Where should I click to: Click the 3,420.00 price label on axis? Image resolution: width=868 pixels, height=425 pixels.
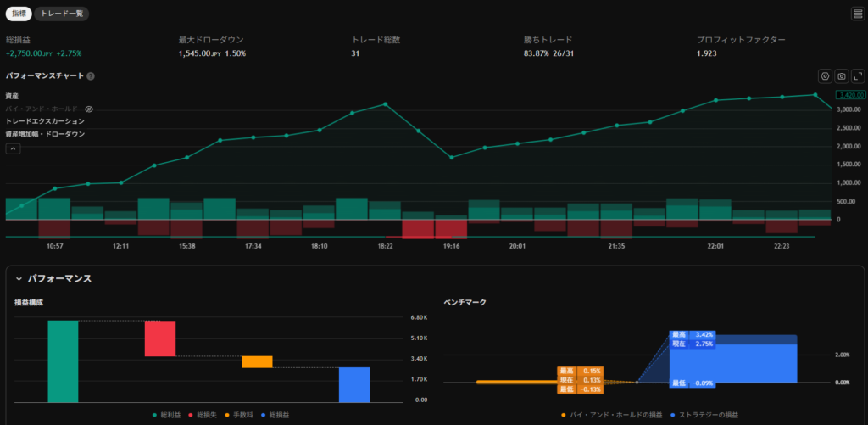pos(842,96)
